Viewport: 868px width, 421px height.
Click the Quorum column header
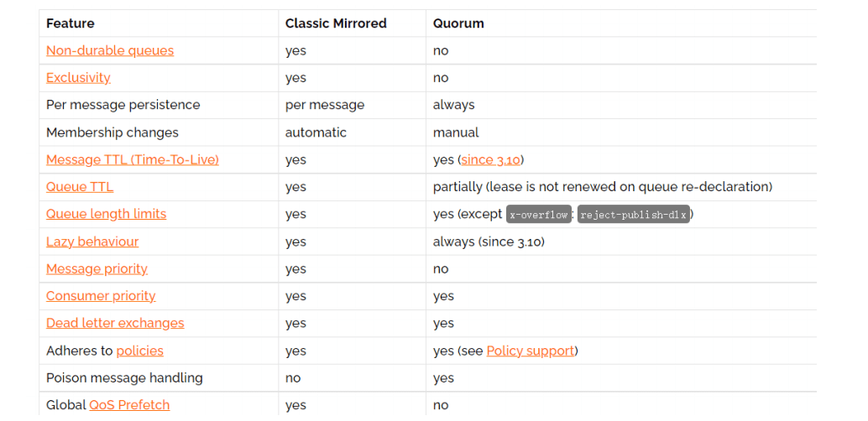point(458,23)
